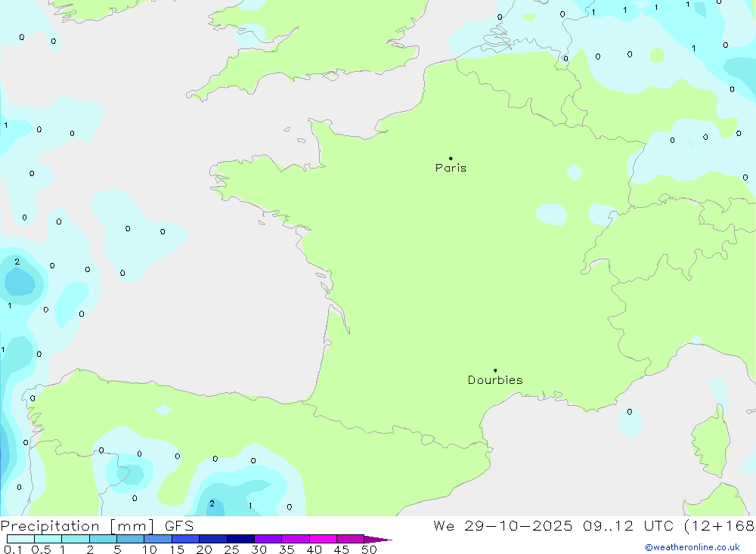
Task: Pick the legend swatch between 0.5 and 1
Action: (48, 539)
